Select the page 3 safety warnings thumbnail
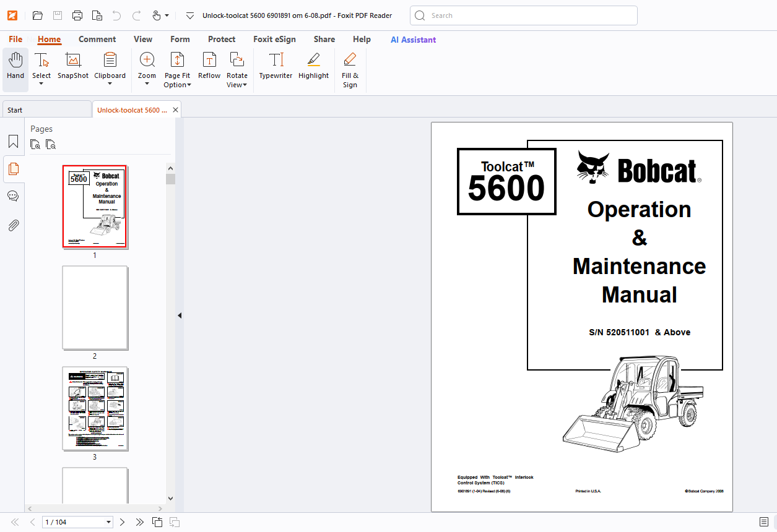 [x=95, y=409]
